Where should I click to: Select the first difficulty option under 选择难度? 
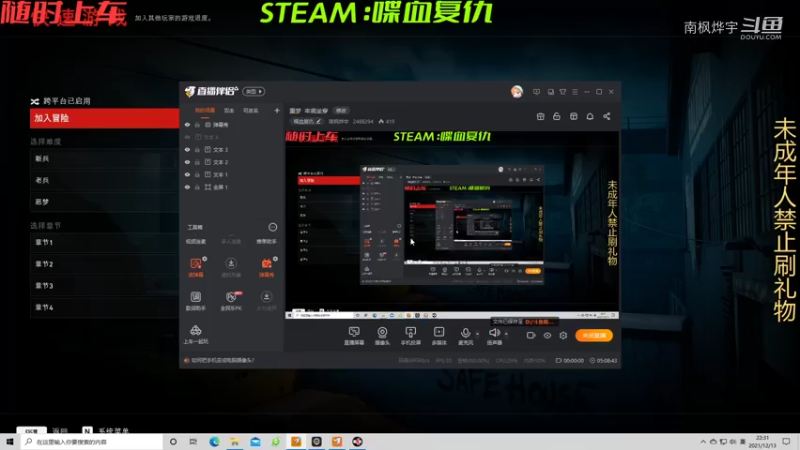[104, 159]
